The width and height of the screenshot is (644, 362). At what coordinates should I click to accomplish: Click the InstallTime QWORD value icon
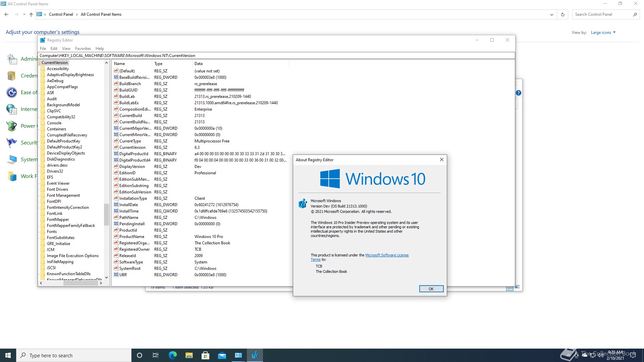(116, 211)
